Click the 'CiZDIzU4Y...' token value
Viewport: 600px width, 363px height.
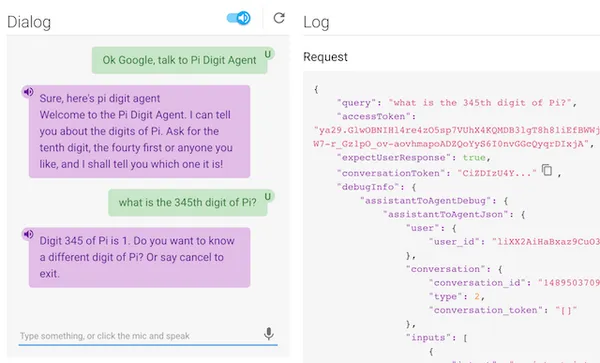tap(497, 173)
